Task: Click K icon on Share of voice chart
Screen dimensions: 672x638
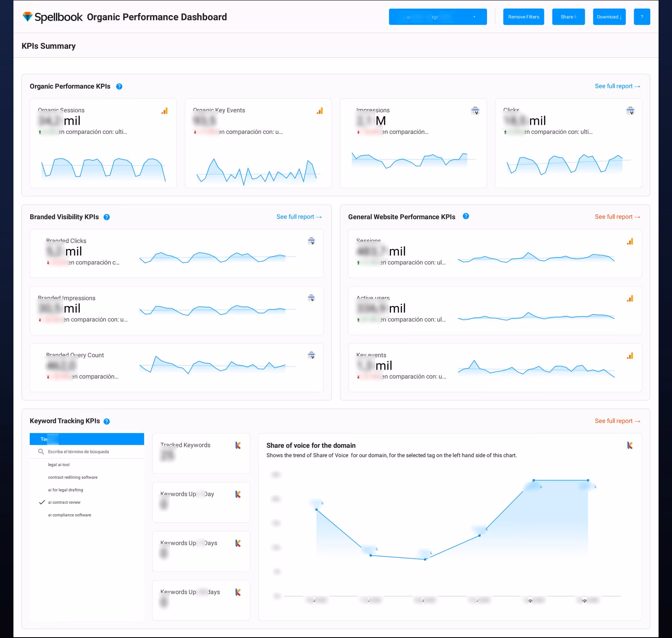Action: coord(630,445)
